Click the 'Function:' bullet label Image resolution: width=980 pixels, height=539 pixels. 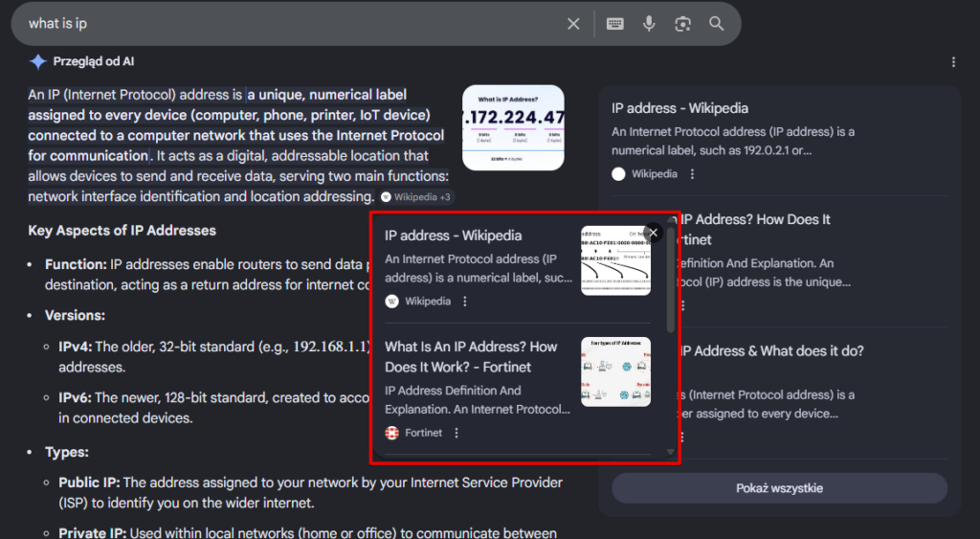click(76, 264)
